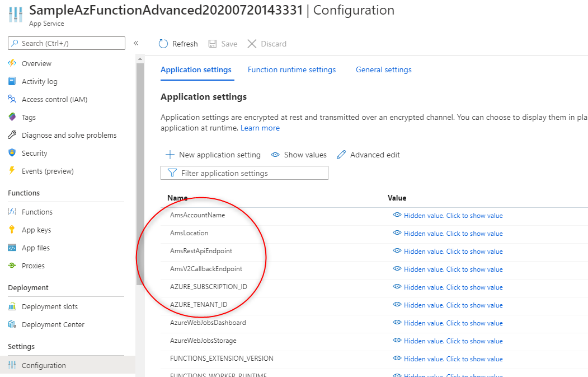The width and height of the screenshot is (588, 377).
Task: Reveal the hidden AZURE_TENANT_ID value
Action: [448, 305]
